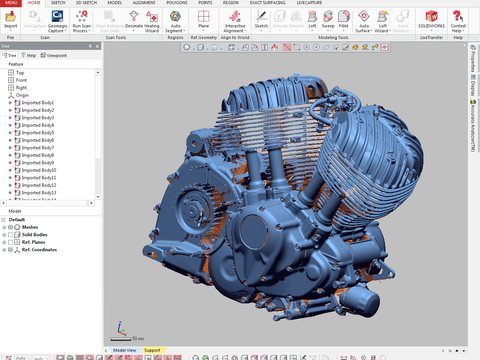Open the Healing Wizard tool

tap(152, 21)
